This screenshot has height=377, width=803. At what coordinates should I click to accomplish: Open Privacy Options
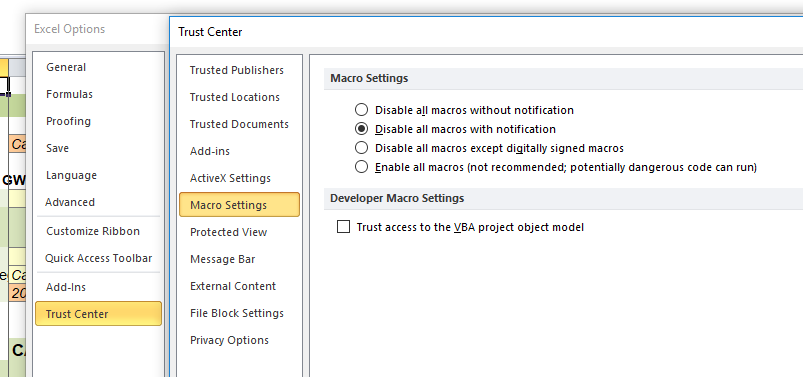click(229, 340)
